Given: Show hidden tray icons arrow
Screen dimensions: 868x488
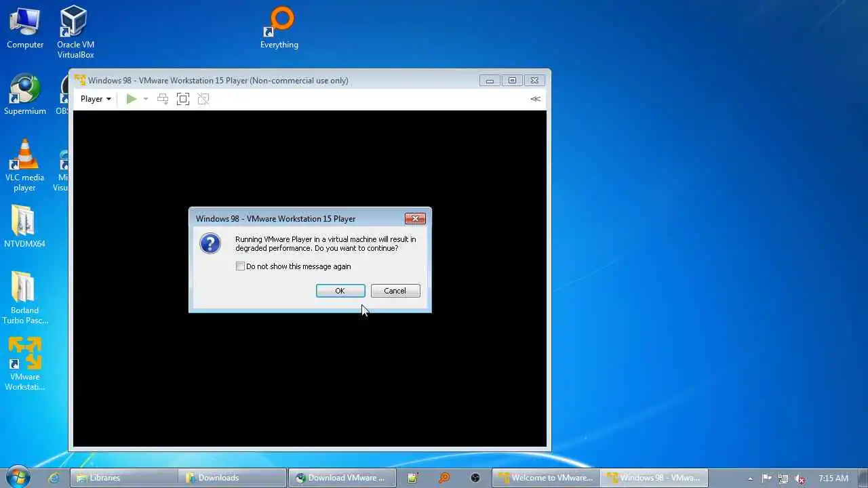Looking at the screenshot, I should (x=750, y=479).
